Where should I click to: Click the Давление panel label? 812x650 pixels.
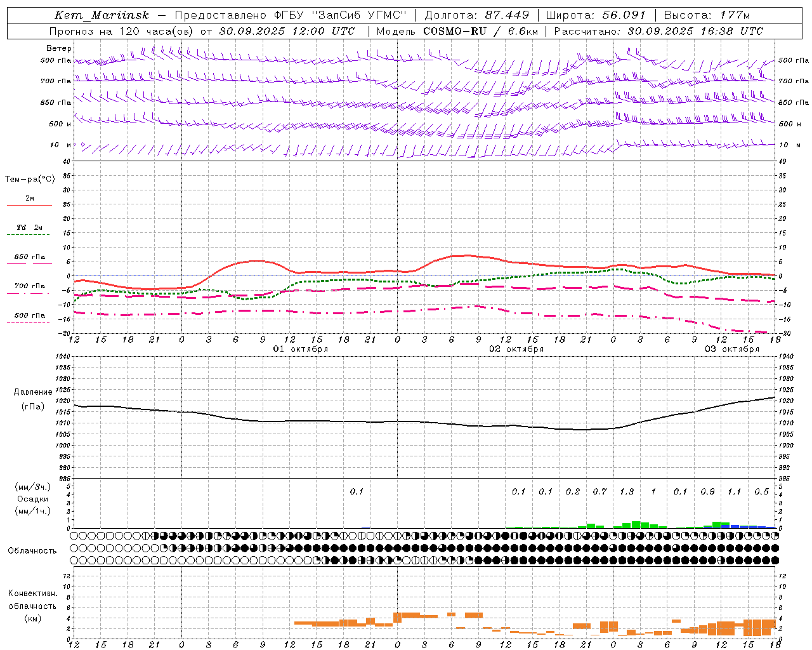(33, 392)
